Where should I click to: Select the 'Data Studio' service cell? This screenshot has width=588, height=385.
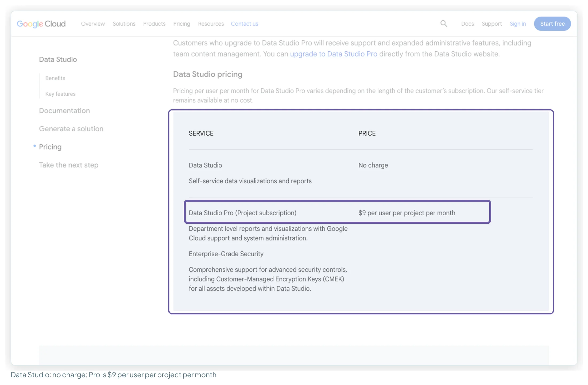pos(205,165)
